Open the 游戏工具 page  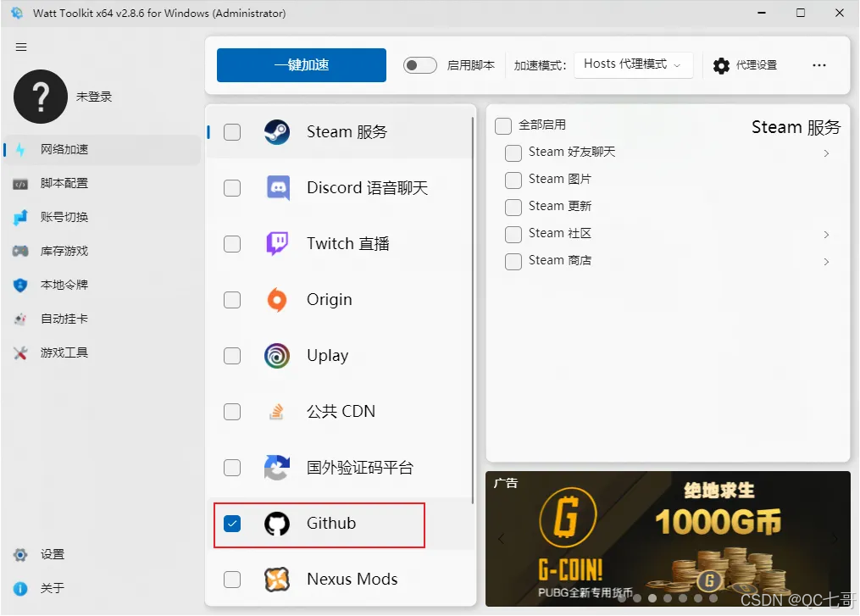tap(102, 352)
